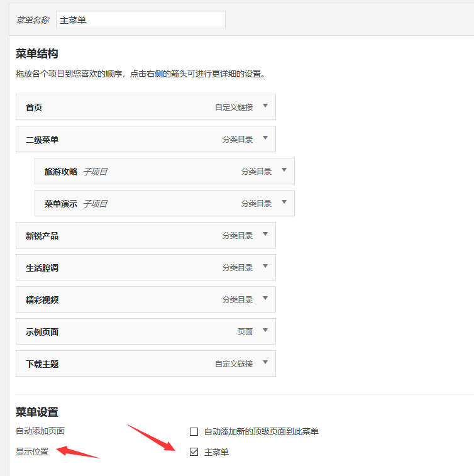This screenshot has height=476, width=474.
Task: Expand the 二级菜单 item settings arrow
Action: (265, 138)
